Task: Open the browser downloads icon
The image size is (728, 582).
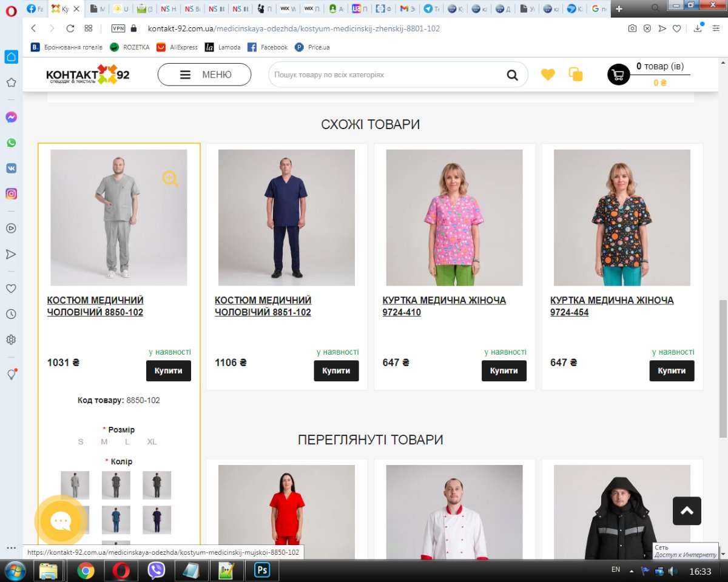Action: coord(698,28)
